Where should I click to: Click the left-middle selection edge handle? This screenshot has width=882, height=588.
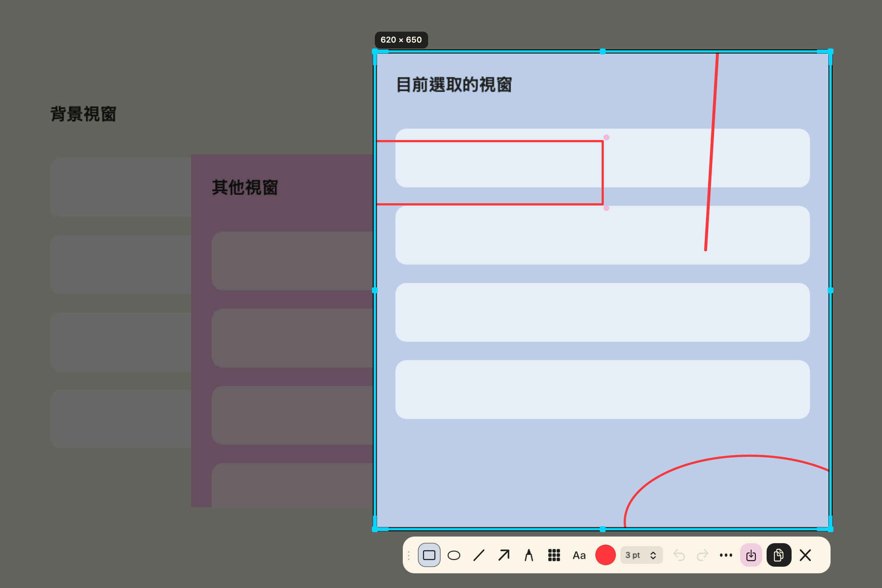tap(375, 290)
